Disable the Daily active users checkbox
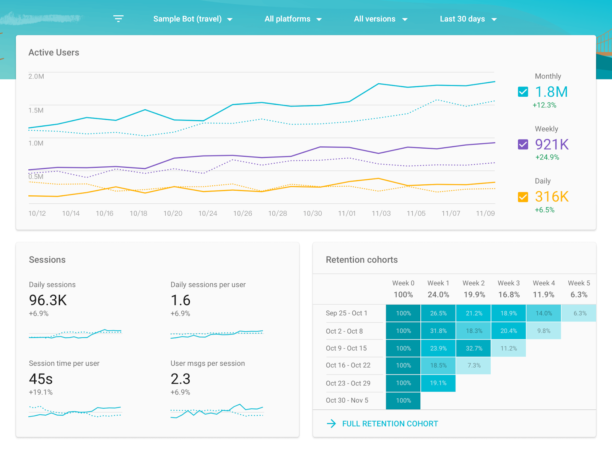 (522, 196)
